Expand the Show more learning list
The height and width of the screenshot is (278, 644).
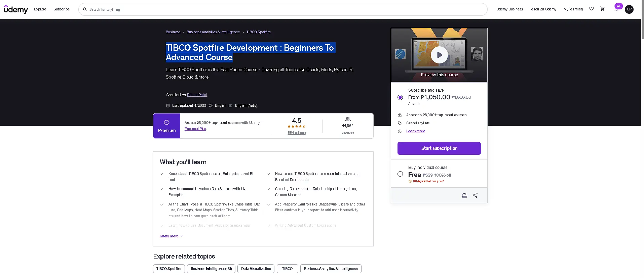(171, 236)
